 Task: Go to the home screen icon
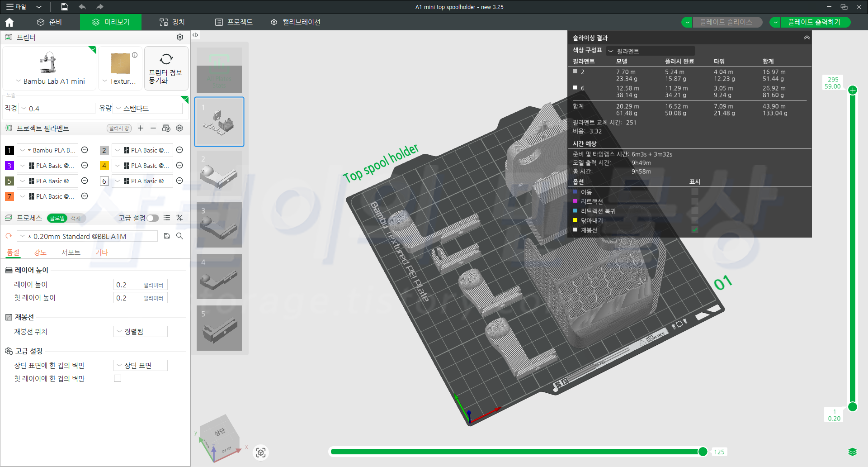point(9,22)
